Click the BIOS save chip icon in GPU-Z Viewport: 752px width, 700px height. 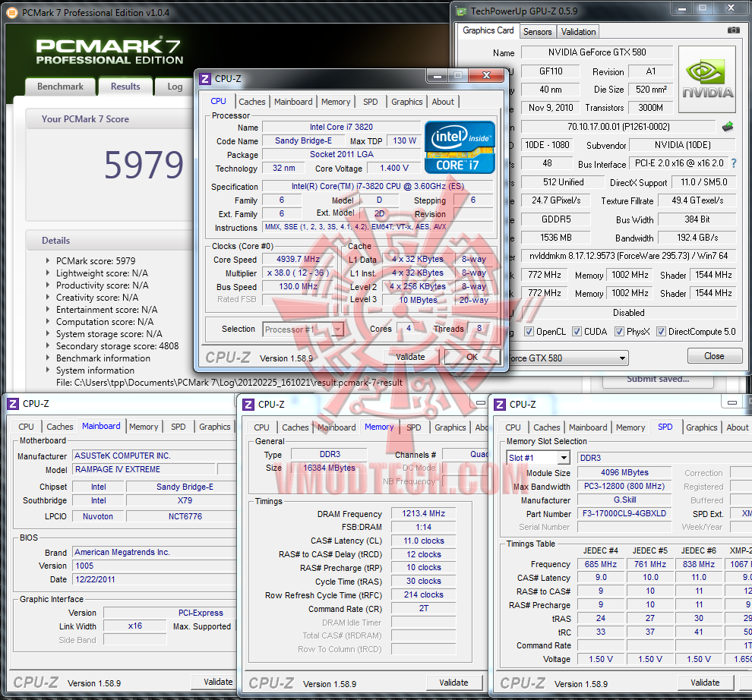(x=728, y=127)
